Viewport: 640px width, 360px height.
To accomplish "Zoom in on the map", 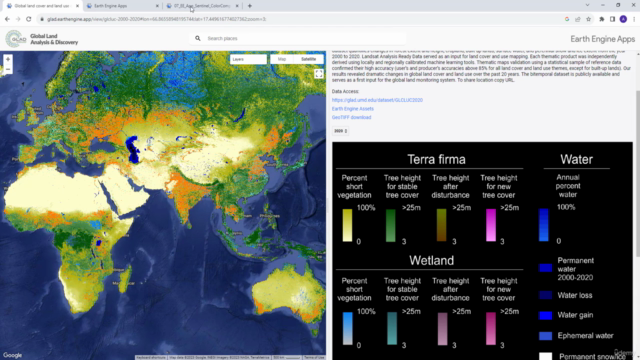I will 8,60.
